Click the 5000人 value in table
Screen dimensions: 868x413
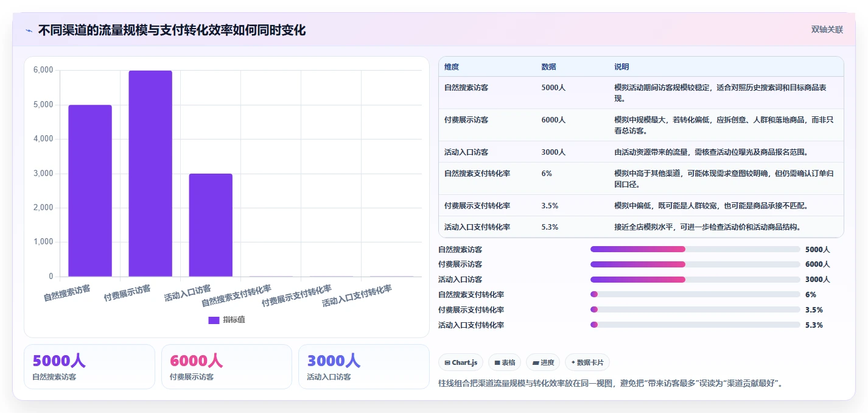(x=553, y=88)
